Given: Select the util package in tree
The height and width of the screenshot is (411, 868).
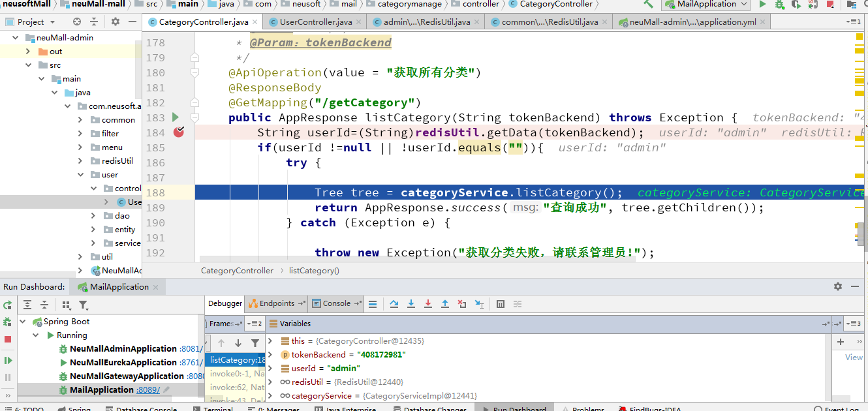Looking at the screenshot, I should [107, 256].
